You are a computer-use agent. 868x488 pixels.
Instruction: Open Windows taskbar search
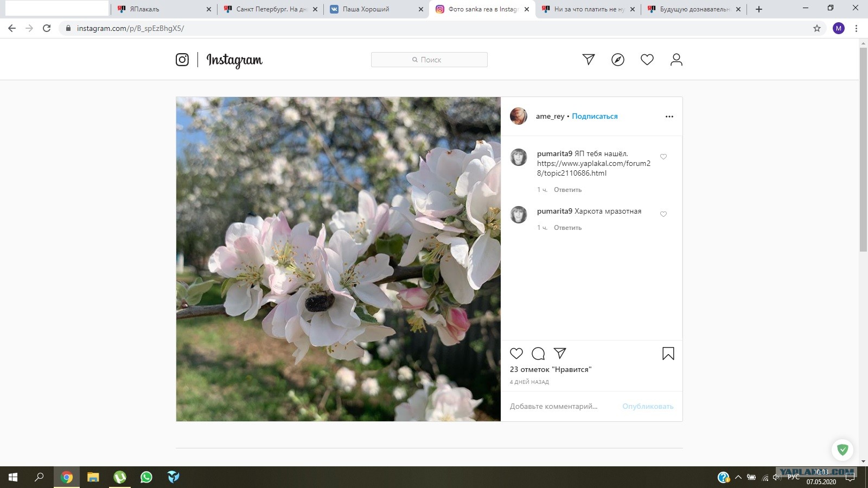click(39, 477)
